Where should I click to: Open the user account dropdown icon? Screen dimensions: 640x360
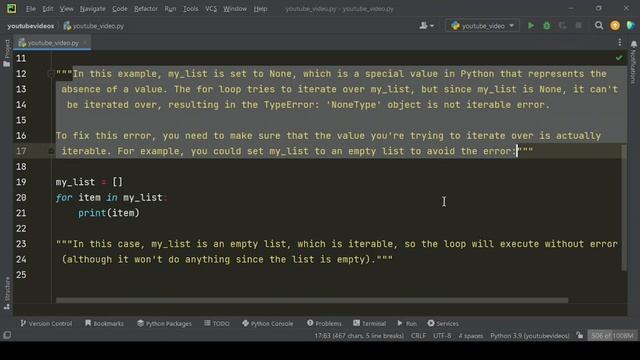pyautogui.click(x=427, y=26)
